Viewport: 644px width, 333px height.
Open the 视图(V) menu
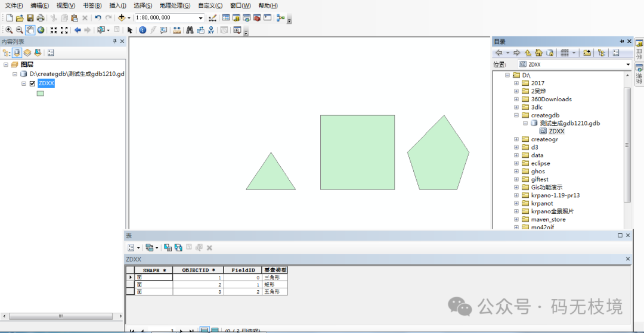66,5
